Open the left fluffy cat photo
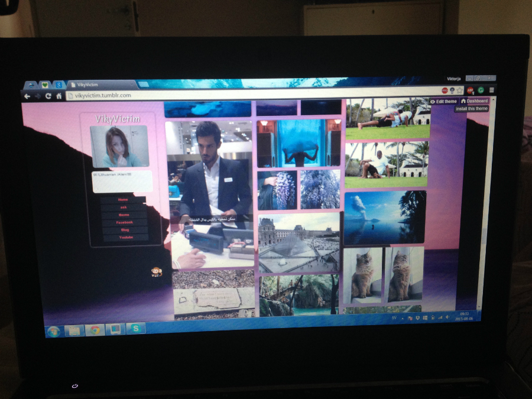Screen dimensions: 532x399 click(x=363, y=275)
